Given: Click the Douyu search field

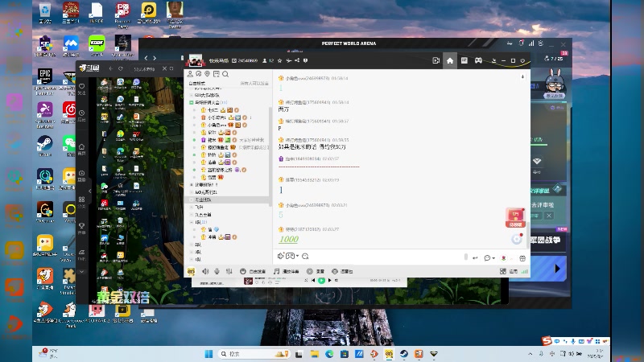Looking at the screenshot, I should (145, 69).
